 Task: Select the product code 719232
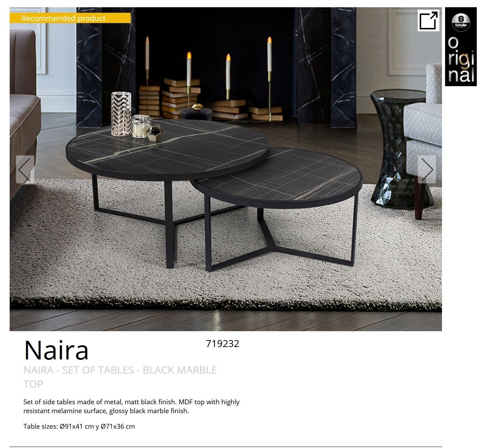point(222,344)
